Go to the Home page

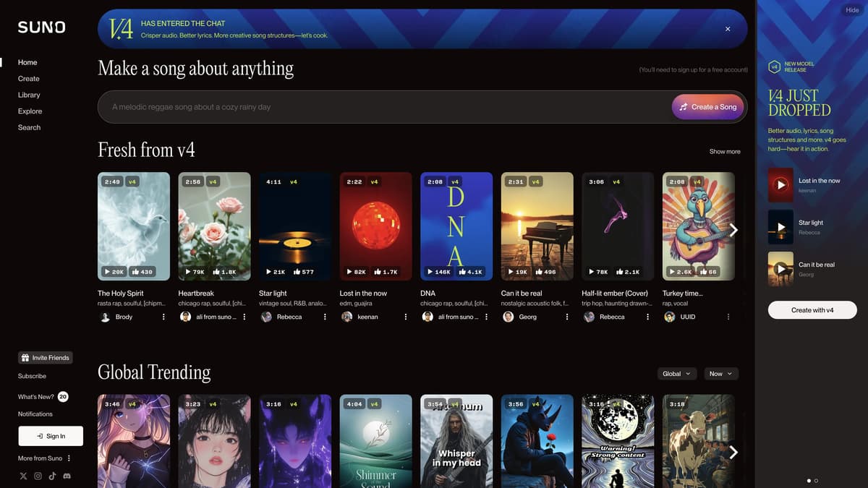point(27,63)
